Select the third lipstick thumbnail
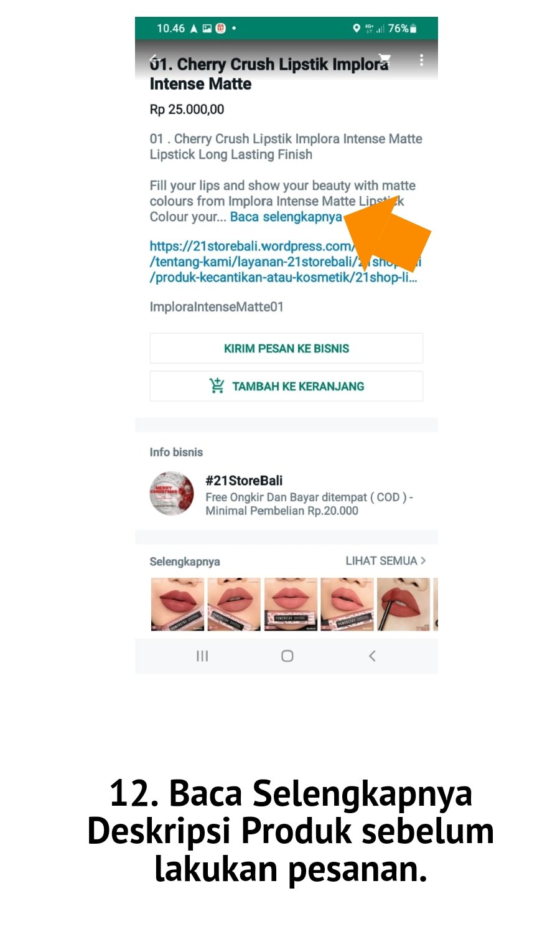 pyautogui.click(x=291, y=604)
